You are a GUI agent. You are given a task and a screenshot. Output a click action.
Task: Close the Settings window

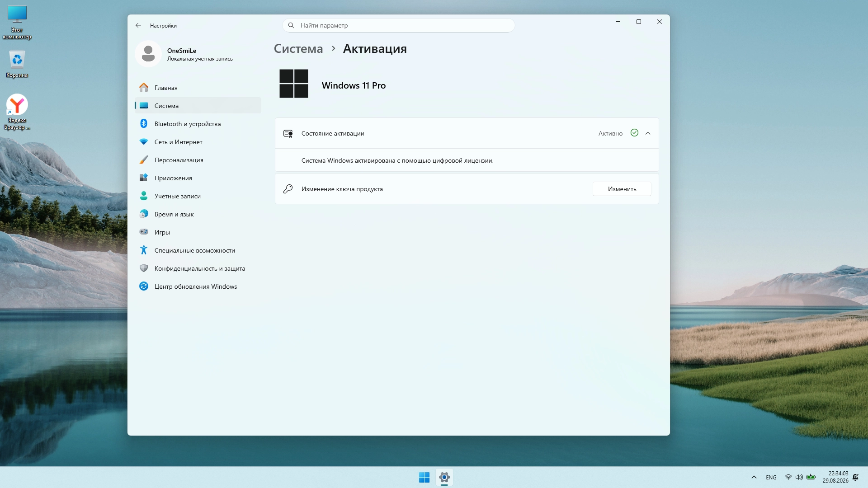click(x=660, y=22)
